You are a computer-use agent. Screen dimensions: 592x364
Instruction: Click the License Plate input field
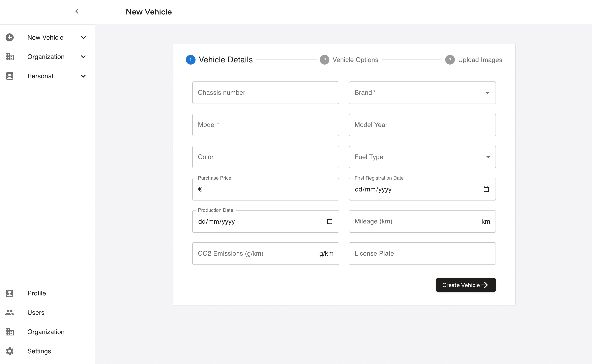coord(422,254)
